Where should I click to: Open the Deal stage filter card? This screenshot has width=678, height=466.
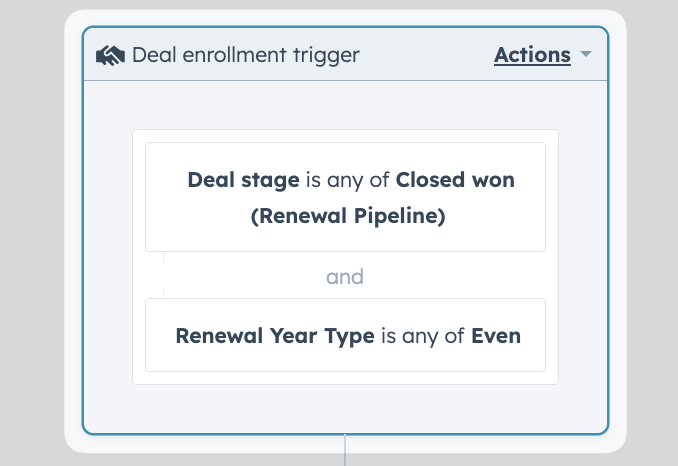pos(345,197)
